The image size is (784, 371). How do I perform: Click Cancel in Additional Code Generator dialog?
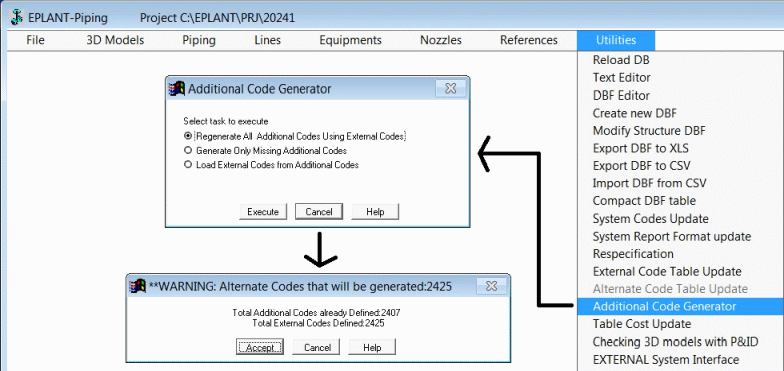pyautogui.click(x=318, y=212)
